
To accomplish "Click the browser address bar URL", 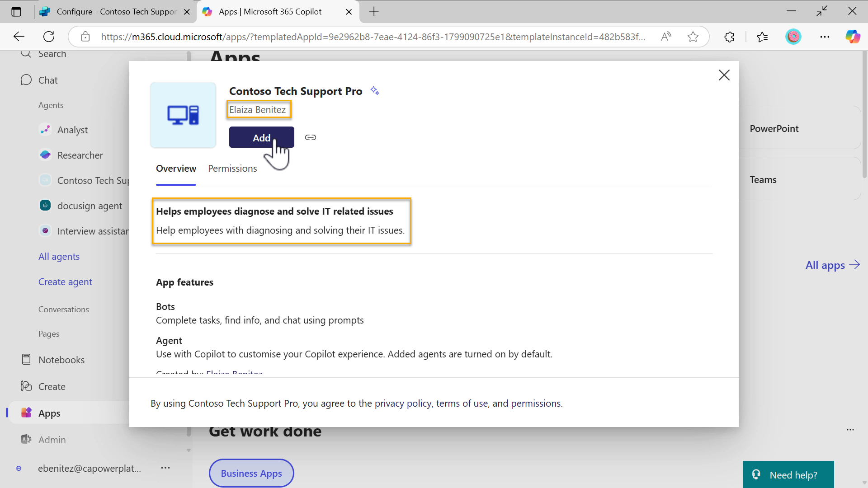I will click(x=373, y=37).
